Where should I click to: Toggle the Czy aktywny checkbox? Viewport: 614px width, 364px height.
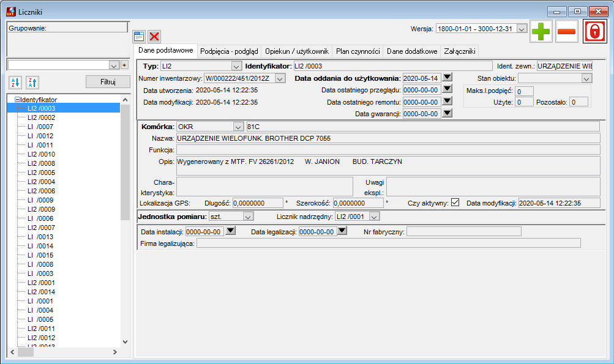pos(455,202)
